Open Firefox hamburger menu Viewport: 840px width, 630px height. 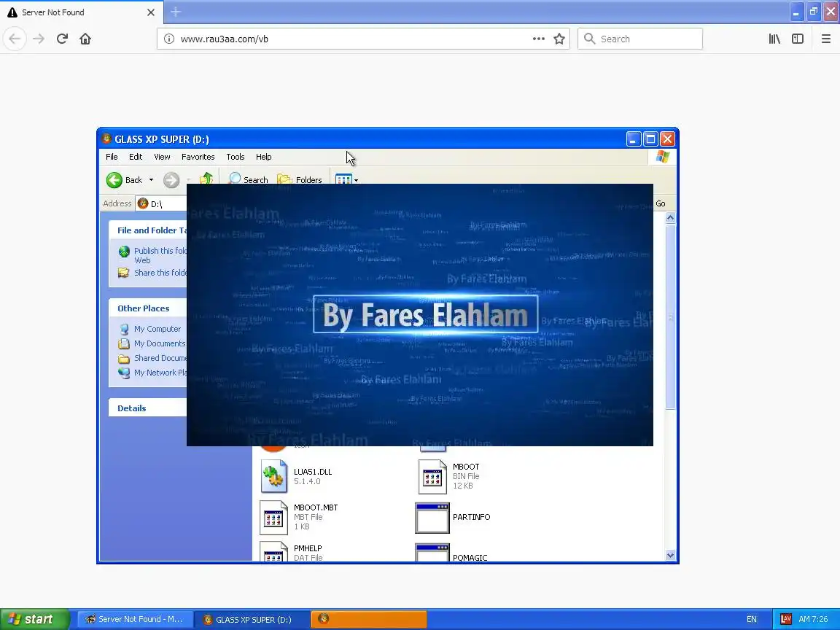coord(825,39)
